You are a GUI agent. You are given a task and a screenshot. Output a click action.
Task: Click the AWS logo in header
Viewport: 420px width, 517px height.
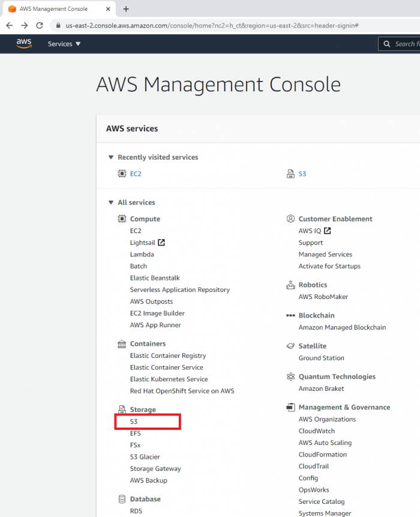tap(24, 43)
